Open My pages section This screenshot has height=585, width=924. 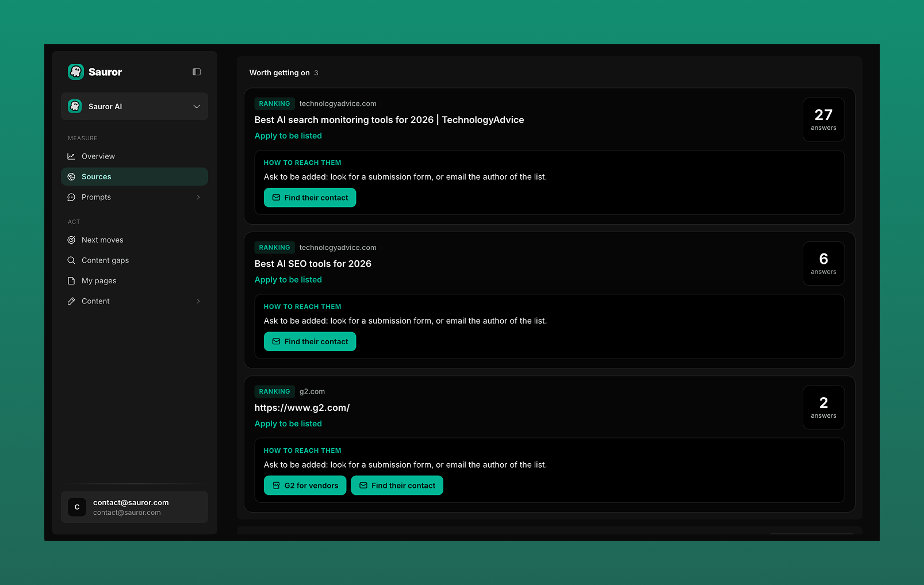[x=135, y=281]
